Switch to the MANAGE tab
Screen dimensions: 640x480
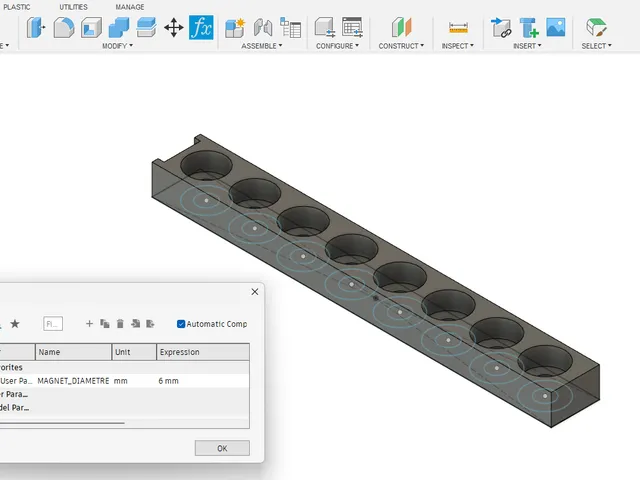coord(130,7)
